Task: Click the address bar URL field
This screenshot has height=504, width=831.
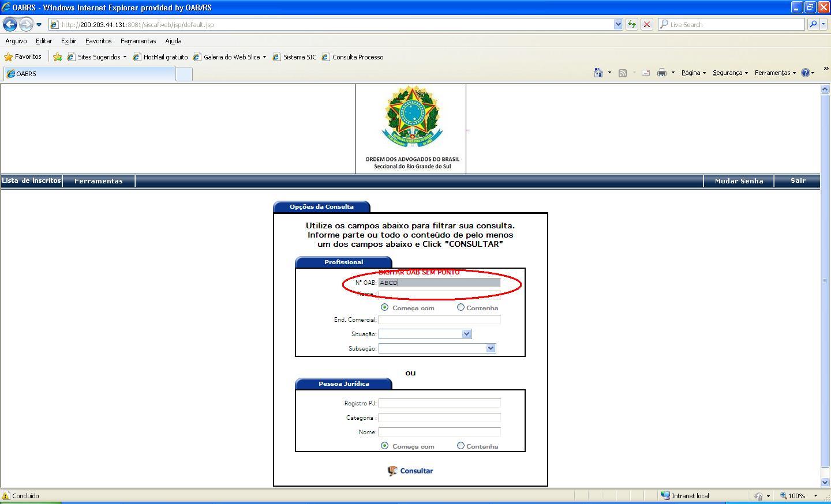Action: (x=331, y=25)
